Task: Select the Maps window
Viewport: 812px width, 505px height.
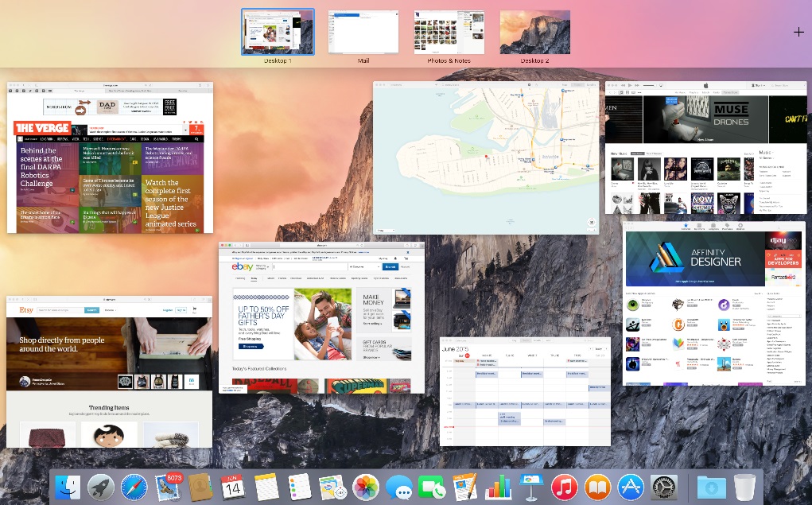Action: click(486, 157)
